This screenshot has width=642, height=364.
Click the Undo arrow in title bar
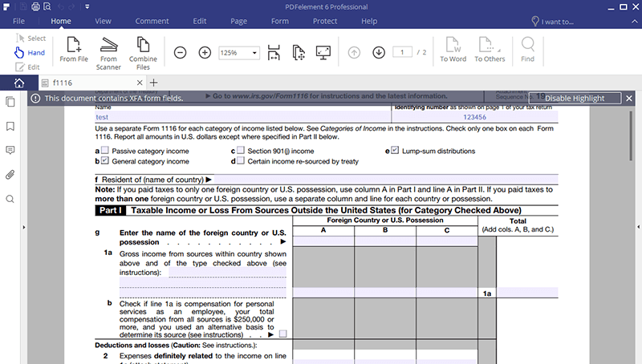61,6
